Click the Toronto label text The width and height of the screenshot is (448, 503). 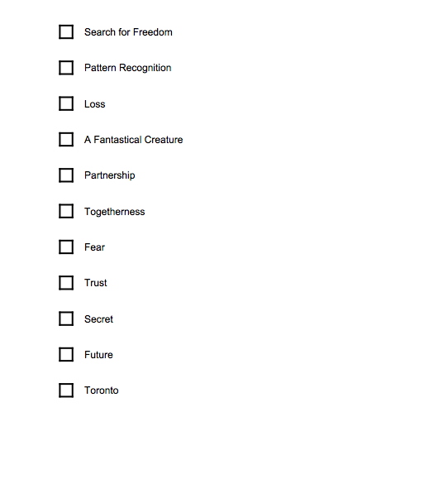102,390
